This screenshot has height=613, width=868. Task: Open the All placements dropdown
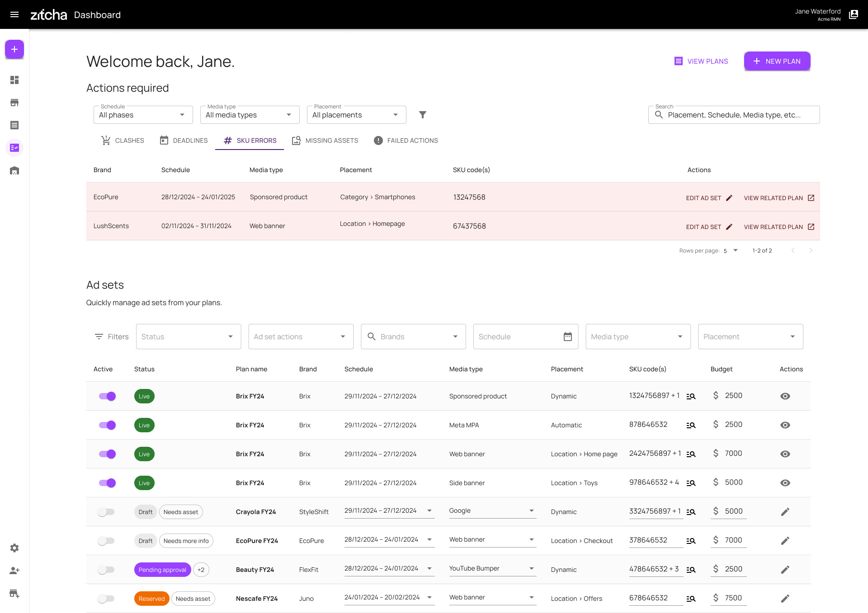click(x=356, y=115)
